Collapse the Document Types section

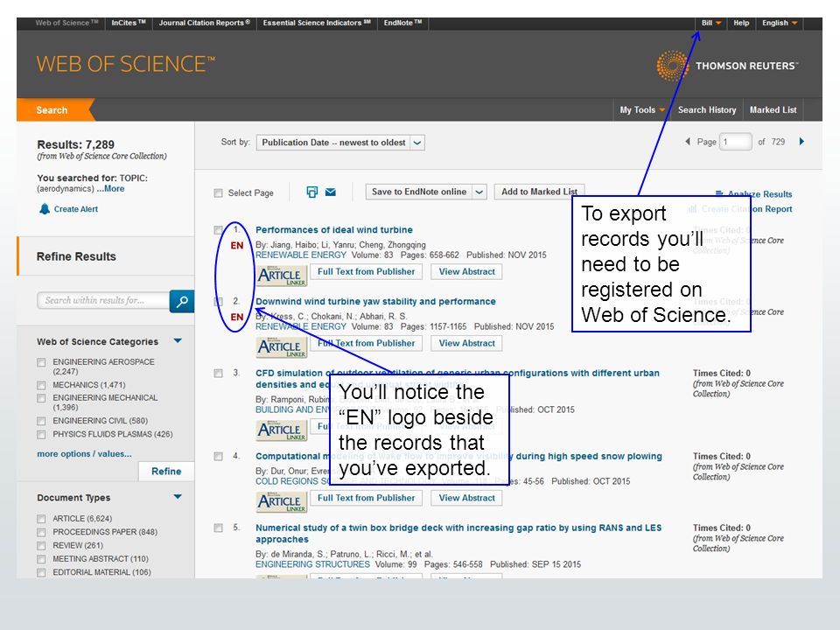(x=178, y=497)
